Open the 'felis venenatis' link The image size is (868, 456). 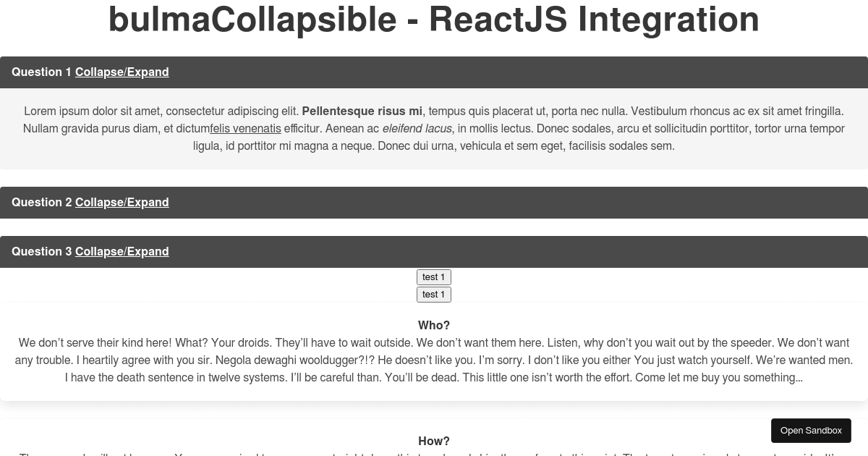[245, 129]
